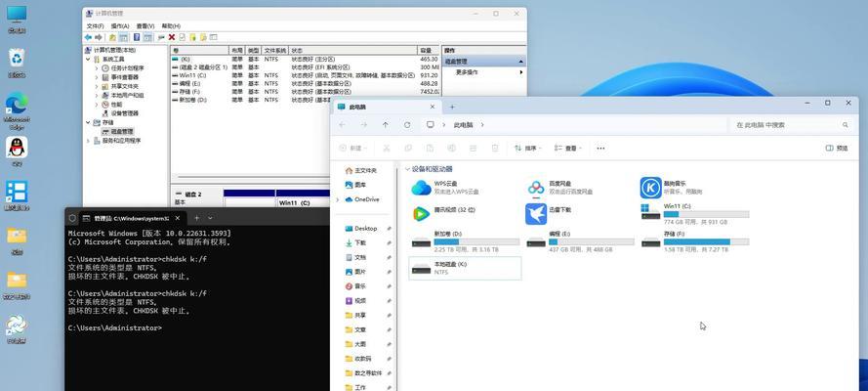The height and width of the screenshot is (391, 868).
Task: Open 下载 in Explorer sidebar
Action: (360, 242)
